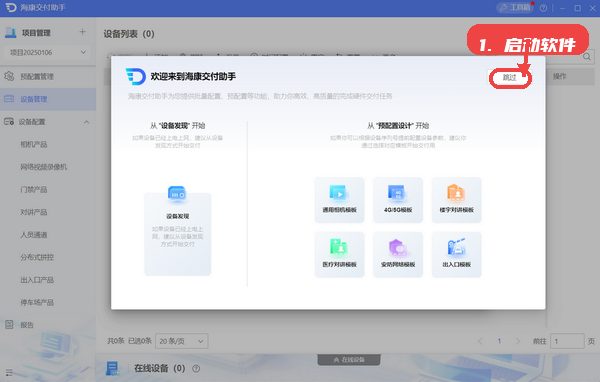Open 相机产品 under 设备配置
Image resolution: width=600 pixels, height=382 pixels.
(34, 144)
